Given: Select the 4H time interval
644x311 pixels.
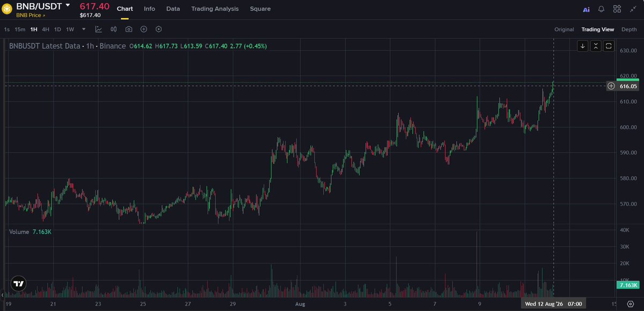Looking at the screenshot, I should pos(46,30).
